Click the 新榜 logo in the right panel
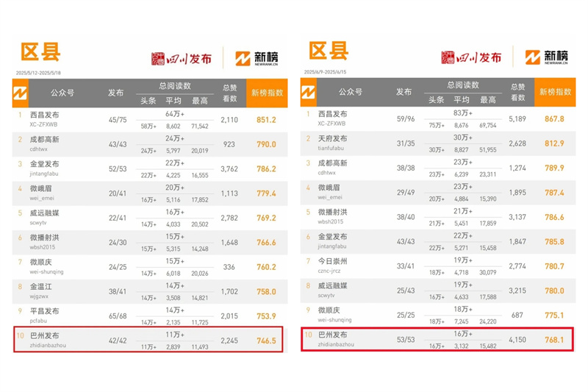Screen dimensions: 588x392 click(547, 57)
